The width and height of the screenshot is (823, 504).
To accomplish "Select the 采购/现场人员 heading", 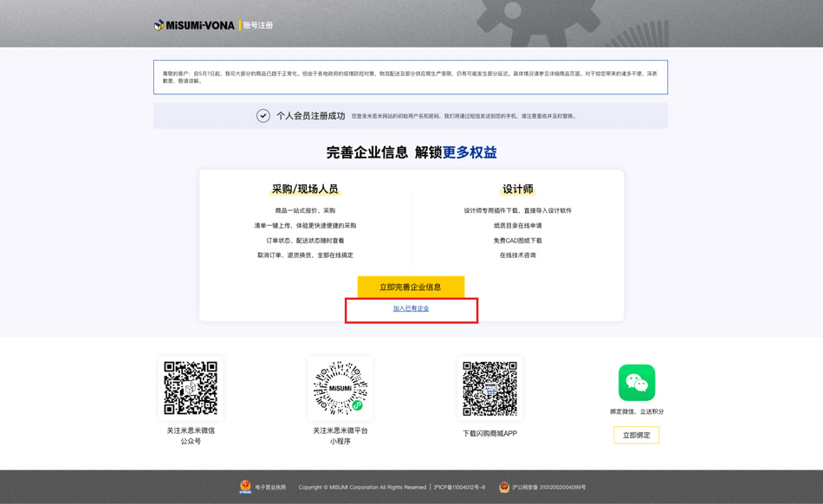I will pos(305,189).
